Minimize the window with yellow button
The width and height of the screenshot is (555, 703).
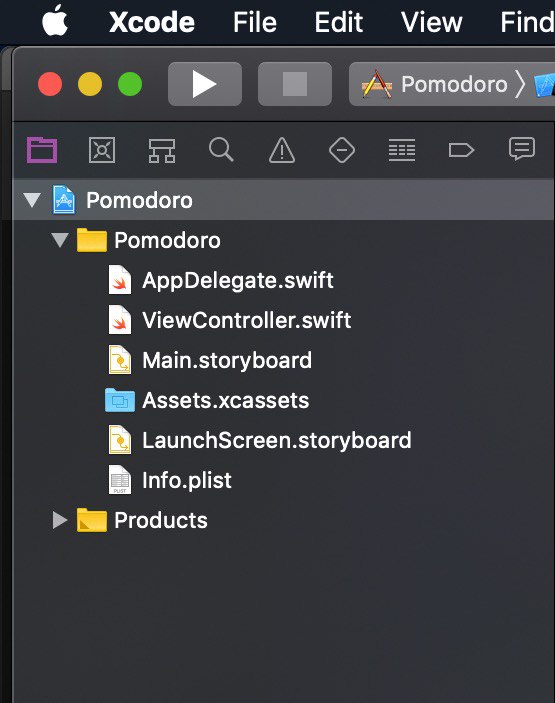coord(90,84)
